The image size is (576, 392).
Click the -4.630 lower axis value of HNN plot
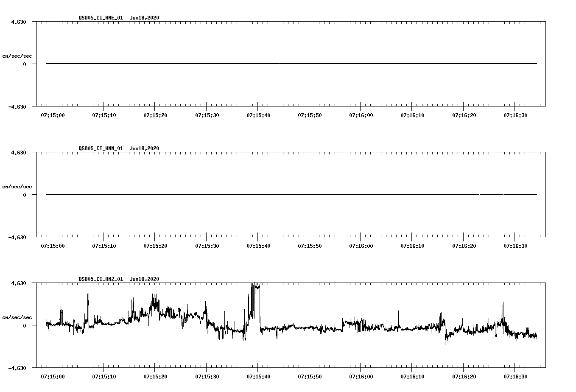tap(17, 237)
